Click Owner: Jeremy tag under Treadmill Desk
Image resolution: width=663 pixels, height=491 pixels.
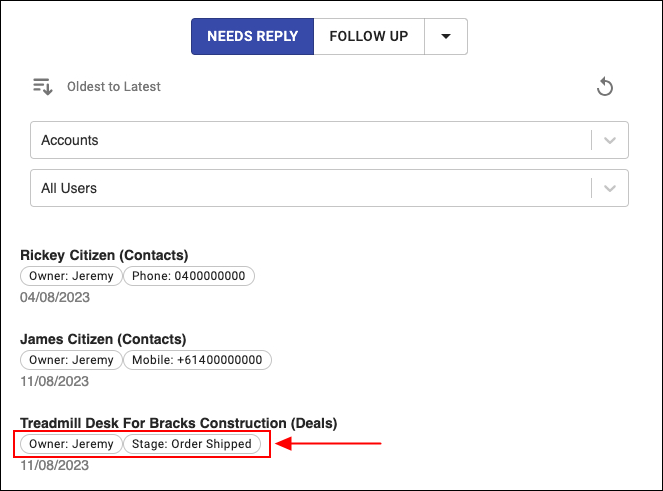tap(71, 444)
